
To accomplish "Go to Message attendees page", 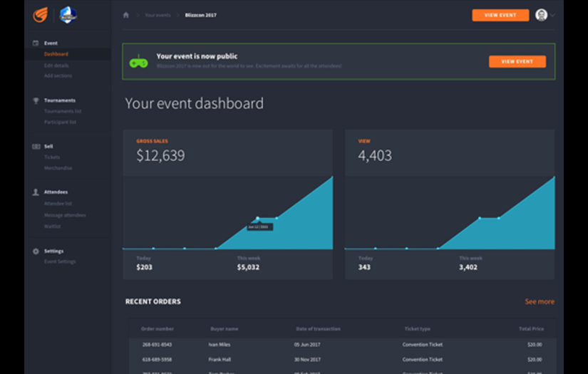I will click(x=65, y=215).
